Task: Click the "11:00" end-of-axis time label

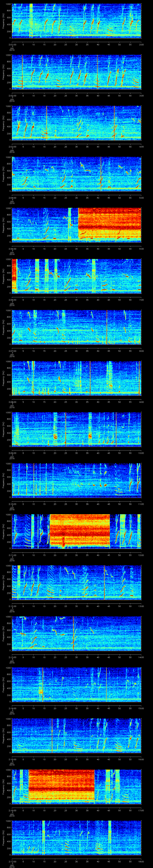Action: click(141, 504)
